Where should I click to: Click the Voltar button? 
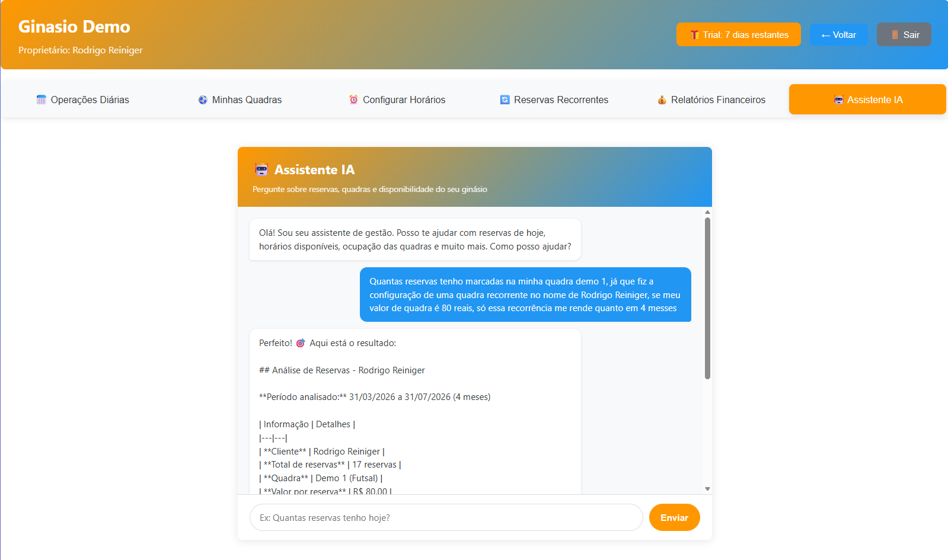[838, 35]
